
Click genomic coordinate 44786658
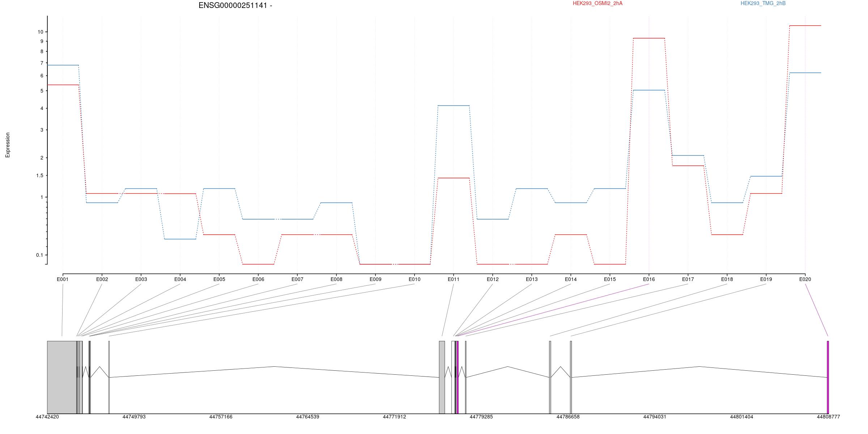pyautogui.click(x=568, y=417)
